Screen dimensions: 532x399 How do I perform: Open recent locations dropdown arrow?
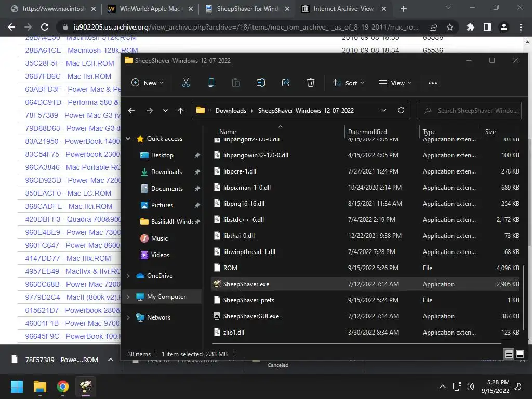coord(165,111)
